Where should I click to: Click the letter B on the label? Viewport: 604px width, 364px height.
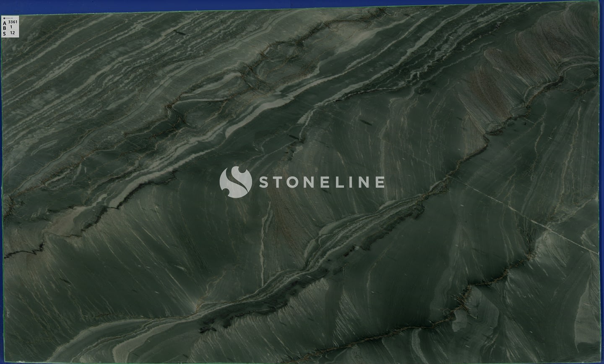[x=5, y=28]
